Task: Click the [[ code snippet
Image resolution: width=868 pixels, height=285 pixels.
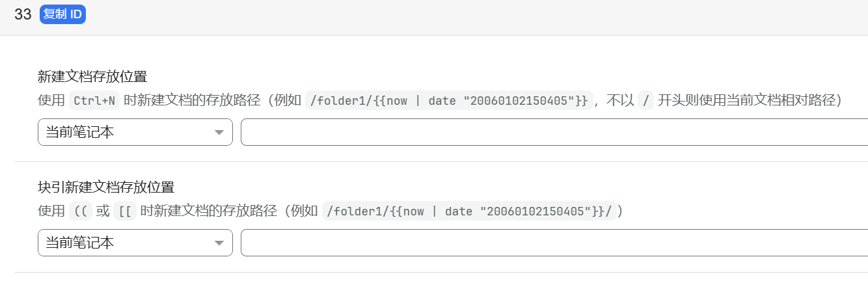Action: 124,211
